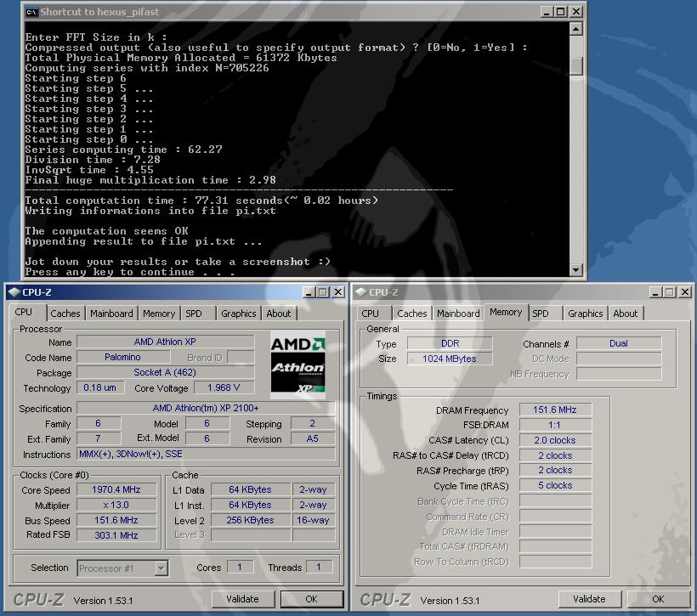697x616 pixels.
Task: Click the Code Name value 'Palomino'
Action: pos(123,357)
